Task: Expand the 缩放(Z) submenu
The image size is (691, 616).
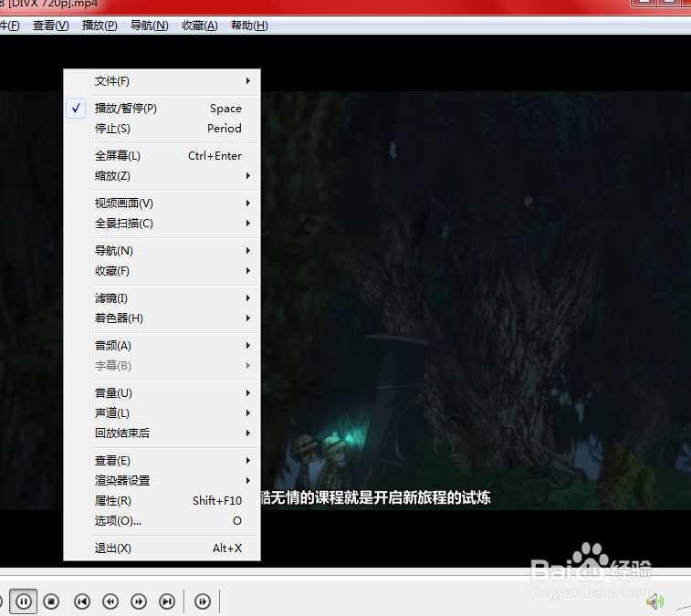Action: click(x=162, y=176)
